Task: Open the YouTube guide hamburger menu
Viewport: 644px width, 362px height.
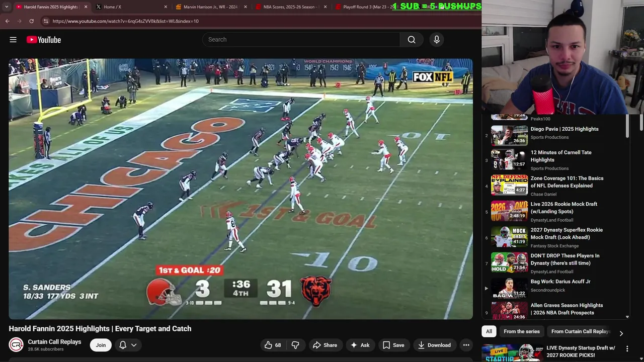Action: (13, 40)
